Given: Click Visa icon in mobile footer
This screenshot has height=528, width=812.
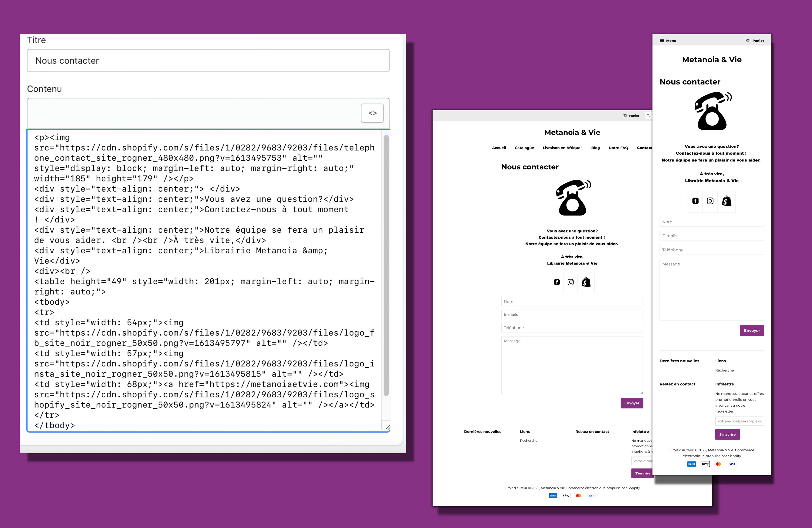Looking at the screenshot, I should coord(732,464).
